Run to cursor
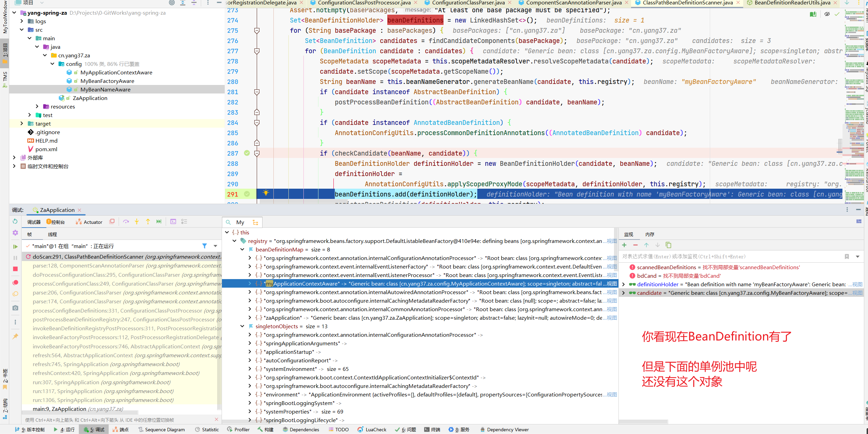 (159, 222)
